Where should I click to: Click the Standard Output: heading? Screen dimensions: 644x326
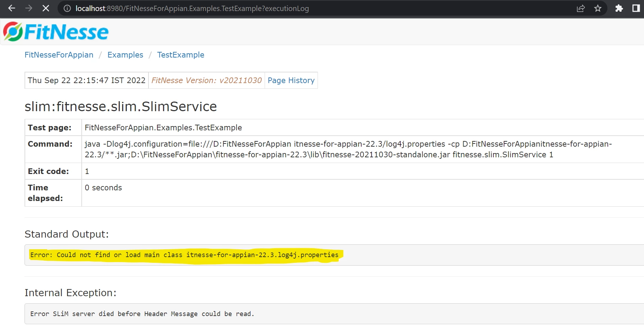tap(67, 234)
